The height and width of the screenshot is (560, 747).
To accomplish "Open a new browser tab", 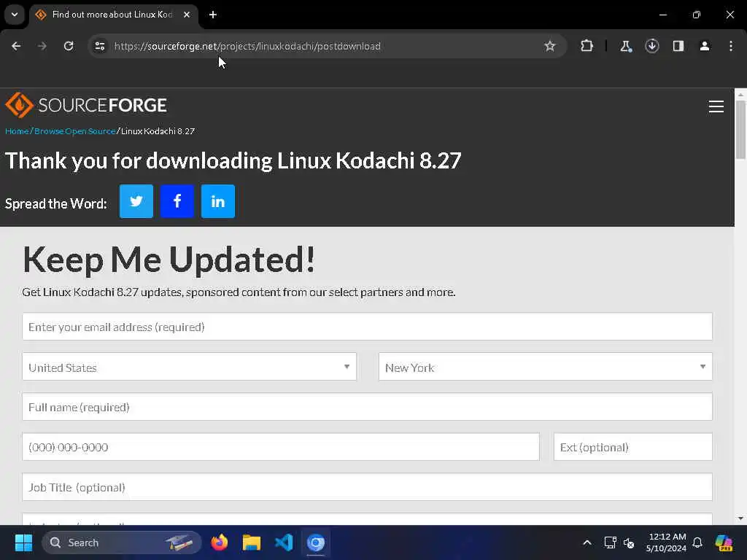I will click(213, 15).
